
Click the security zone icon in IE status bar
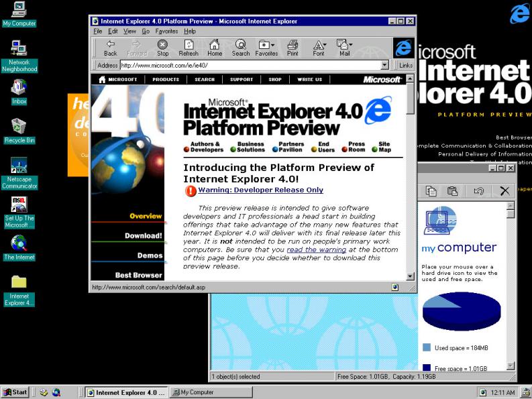pyautogui.click(x=394, y=288)
